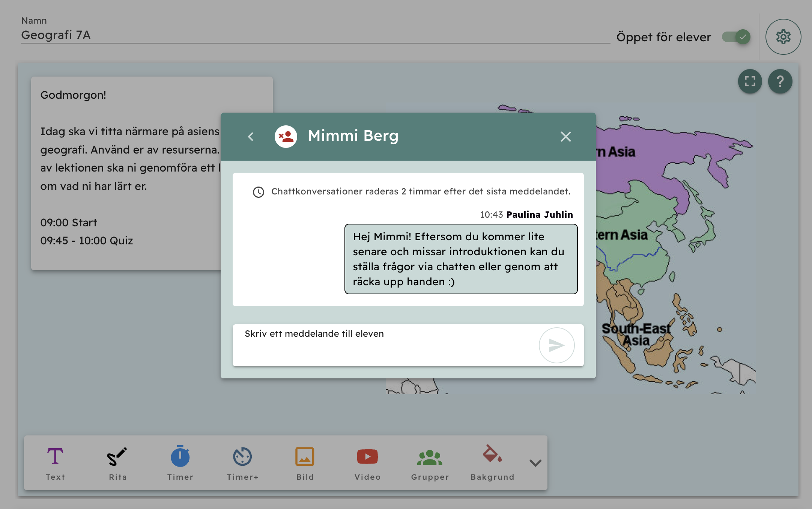
Task: Insert a Video
Action: 367,463
